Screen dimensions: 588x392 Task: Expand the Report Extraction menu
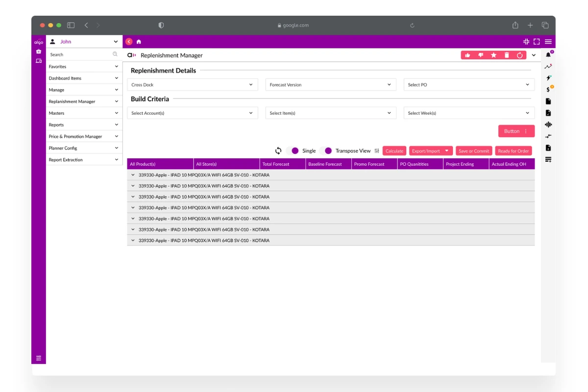(84, 160)
